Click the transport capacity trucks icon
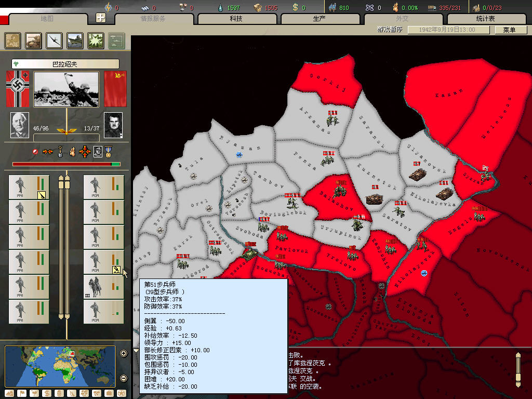The height and width of the screenshot is (399, 532). pos(432,8)
